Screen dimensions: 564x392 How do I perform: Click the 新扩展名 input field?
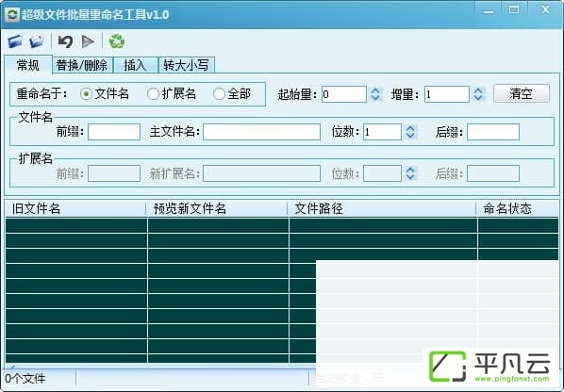pos(261,173)
